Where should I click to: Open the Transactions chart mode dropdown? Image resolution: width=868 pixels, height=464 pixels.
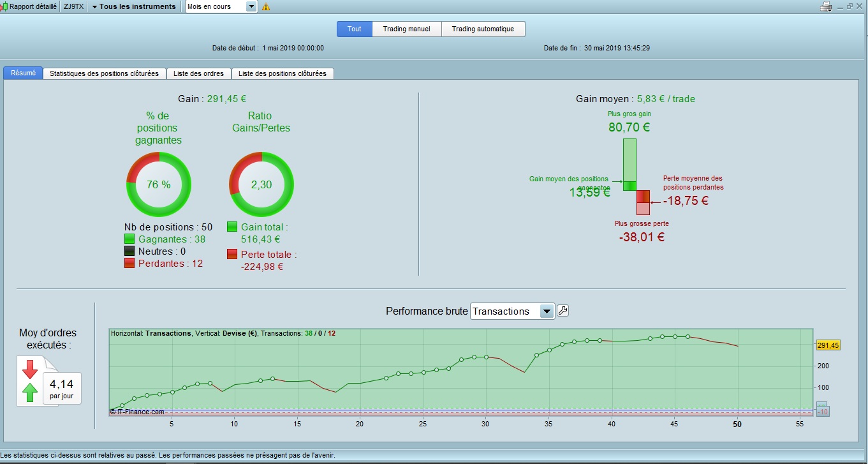512,311
